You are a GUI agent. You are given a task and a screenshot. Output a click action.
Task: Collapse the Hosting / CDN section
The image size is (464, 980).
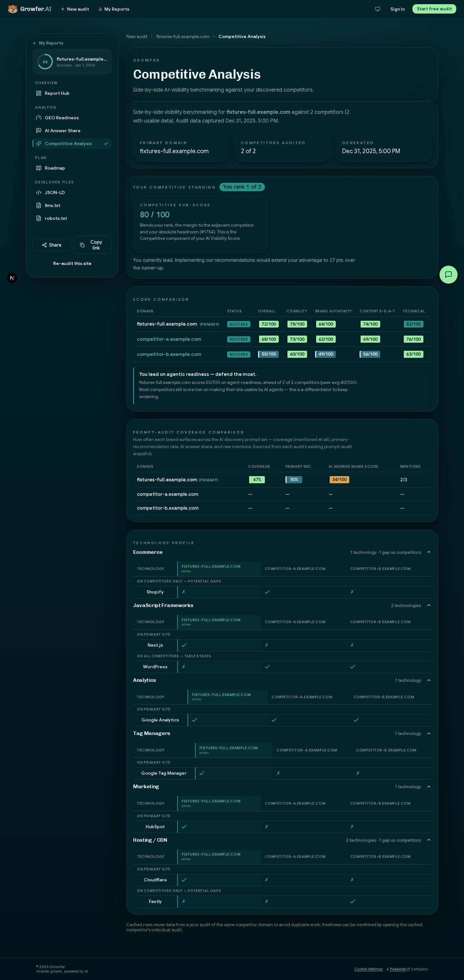click(429, 840)
